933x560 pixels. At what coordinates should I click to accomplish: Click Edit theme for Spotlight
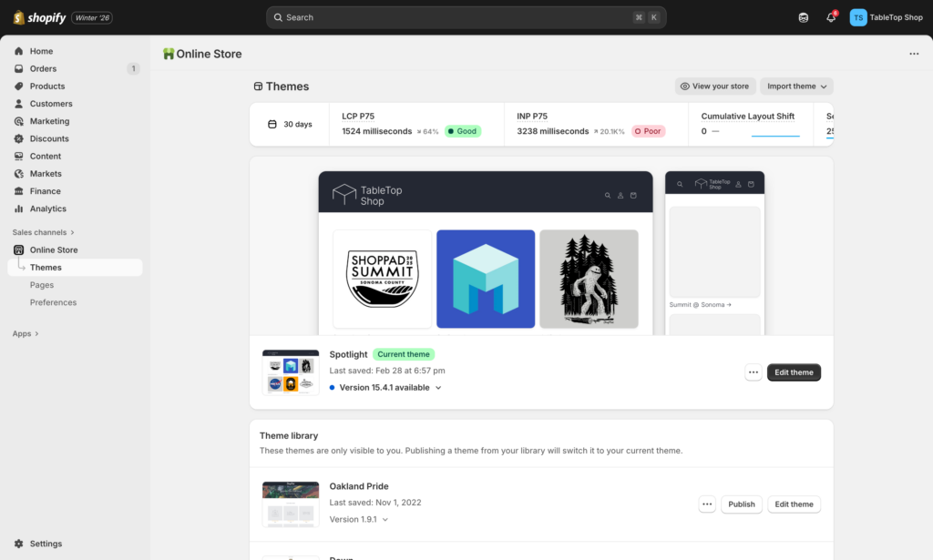[794, 372]
